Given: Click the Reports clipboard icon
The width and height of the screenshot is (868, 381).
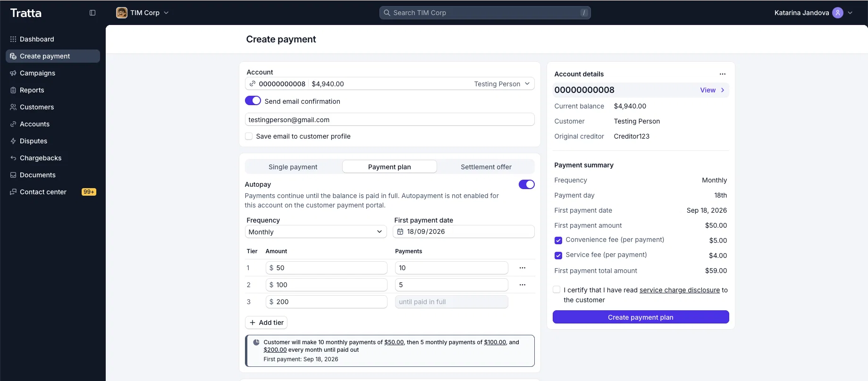Looking at the screenshot, I should (x=13, y=90).
